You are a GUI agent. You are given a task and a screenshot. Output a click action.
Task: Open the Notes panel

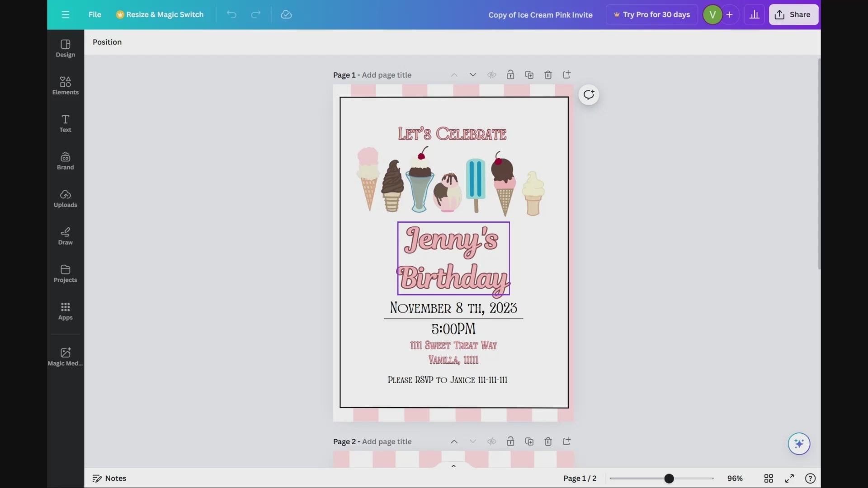[109, 478]
